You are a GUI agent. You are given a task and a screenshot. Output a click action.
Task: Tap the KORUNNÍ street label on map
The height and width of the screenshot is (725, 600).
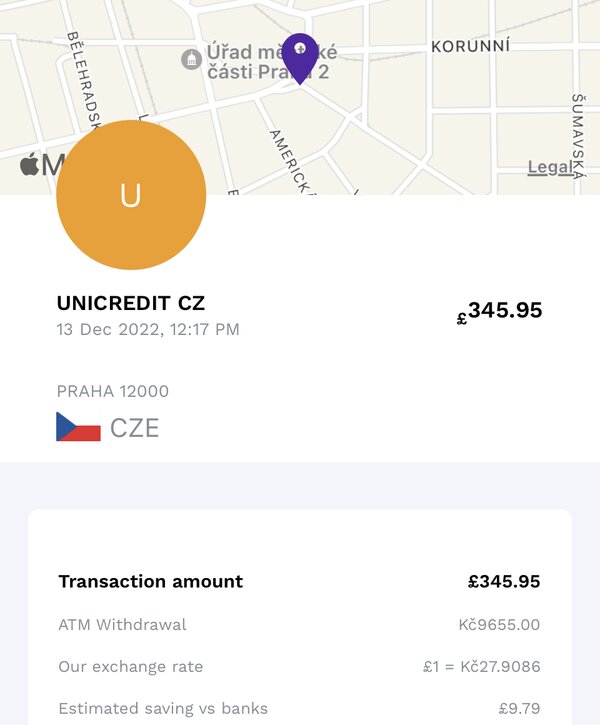[471, 46]
